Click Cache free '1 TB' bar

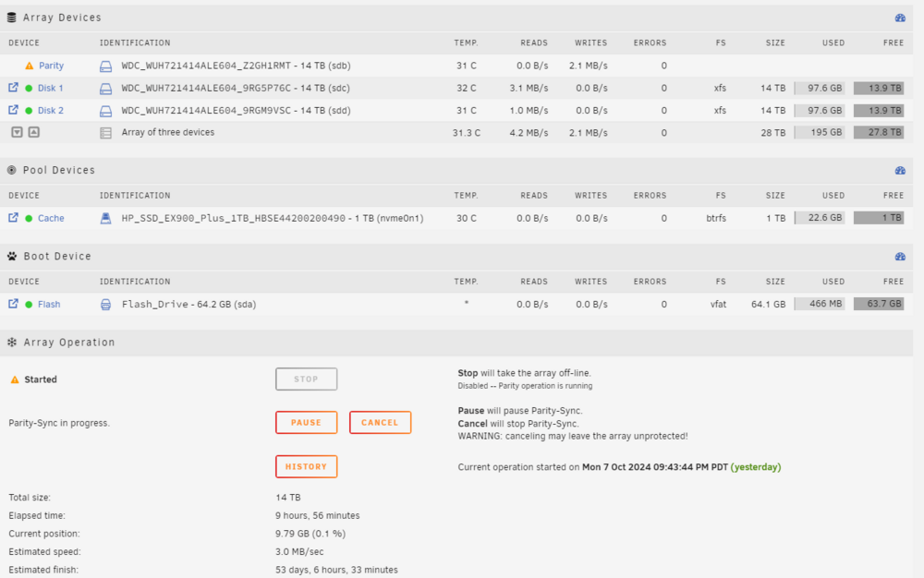879,218
